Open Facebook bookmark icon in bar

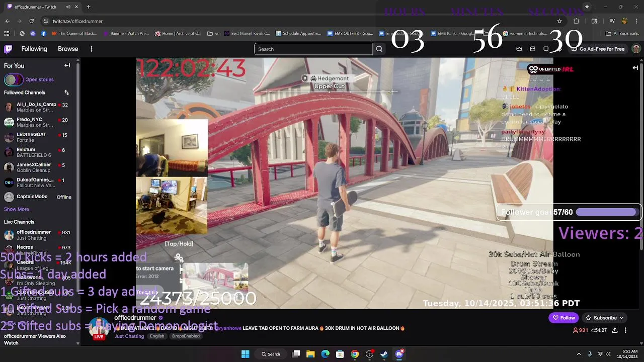[x=44, y=34]
